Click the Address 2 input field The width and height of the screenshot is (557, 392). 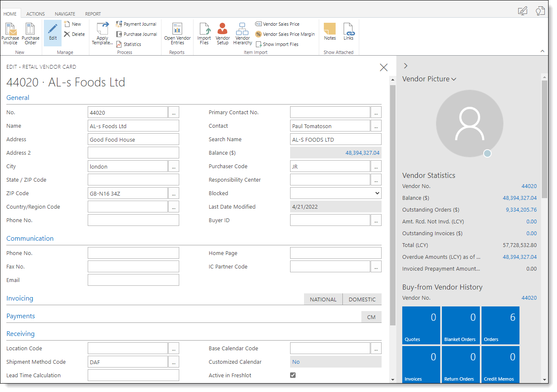[x=133, y=153]
